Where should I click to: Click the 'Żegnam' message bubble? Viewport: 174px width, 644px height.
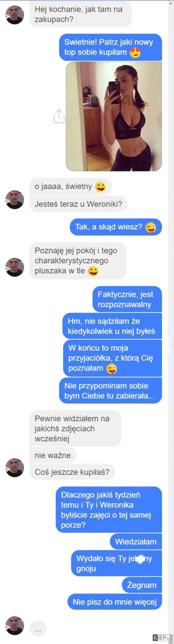pyautogui.click(x=142, y=585)
